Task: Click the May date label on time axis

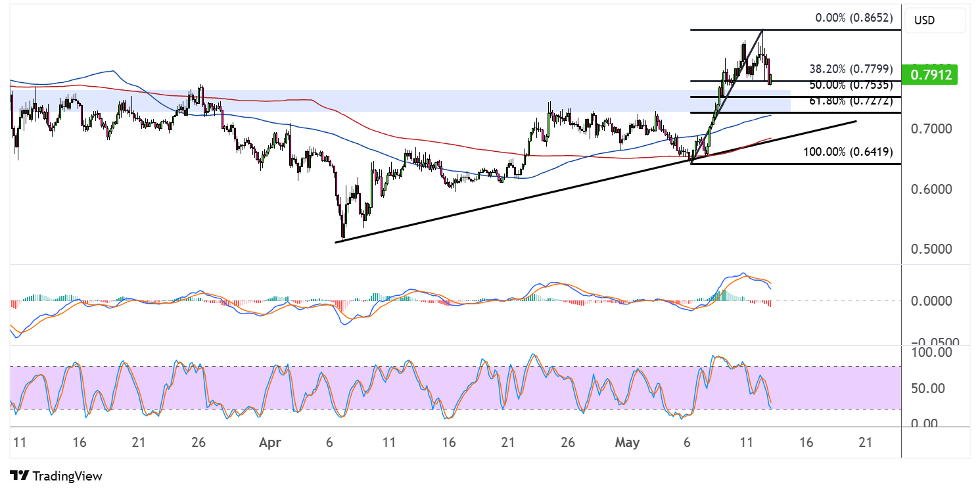Action: 627,443
